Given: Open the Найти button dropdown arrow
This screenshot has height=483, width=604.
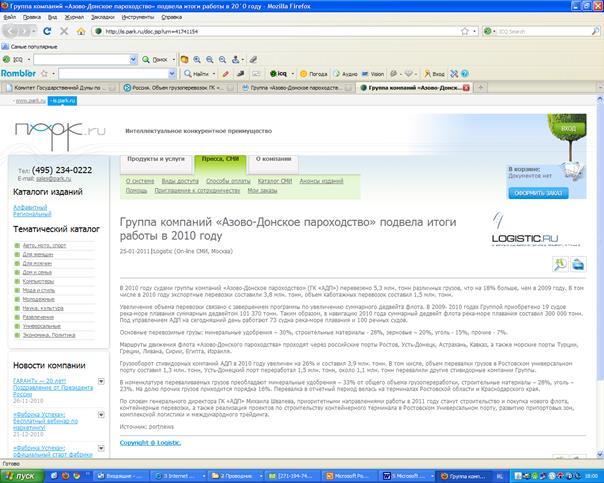Looking at the screenshot, I should point(214,74).
